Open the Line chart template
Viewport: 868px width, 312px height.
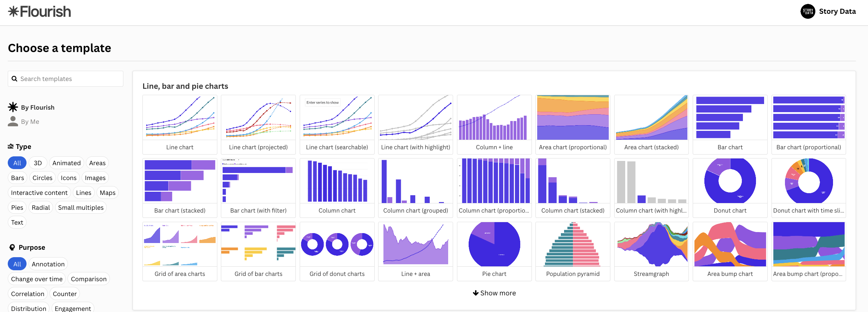[180, 125]
